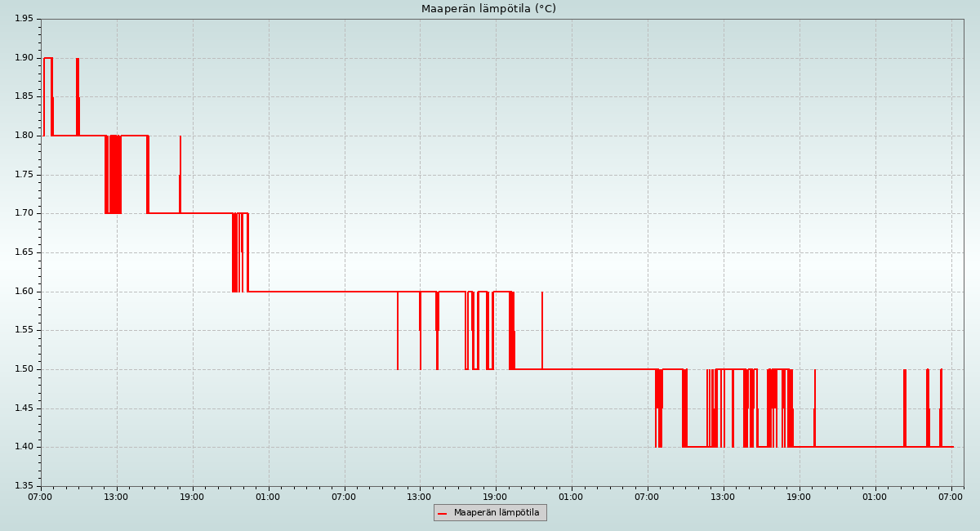Click the last 19:00 x-axis label
This screenshot has width=980, height=531.
tap(799, 497)
